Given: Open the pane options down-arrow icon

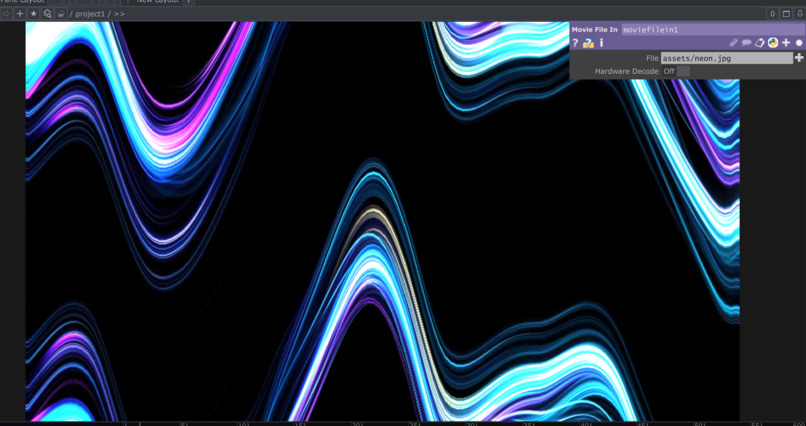Looking at the screenshot, I should tap(800, 14).
